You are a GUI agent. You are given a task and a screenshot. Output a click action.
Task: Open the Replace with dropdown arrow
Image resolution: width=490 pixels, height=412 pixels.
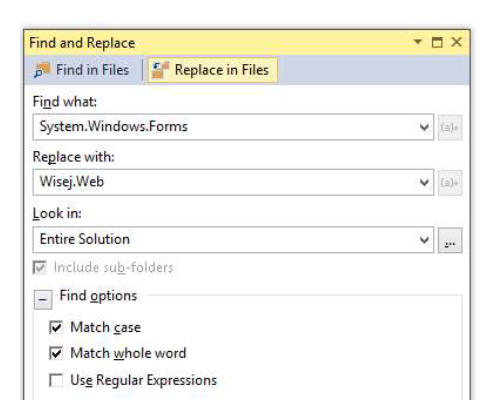click(x=424, y=182)
